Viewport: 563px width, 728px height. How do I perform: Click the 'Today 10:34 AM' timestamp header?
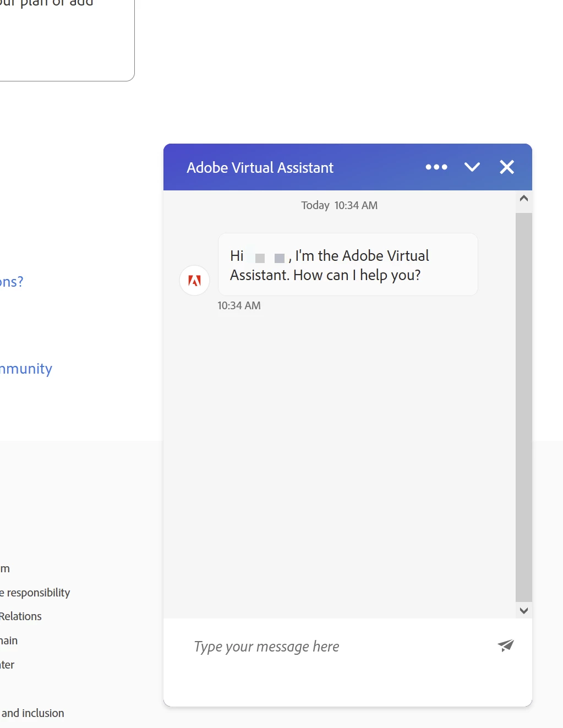[340, 205]
